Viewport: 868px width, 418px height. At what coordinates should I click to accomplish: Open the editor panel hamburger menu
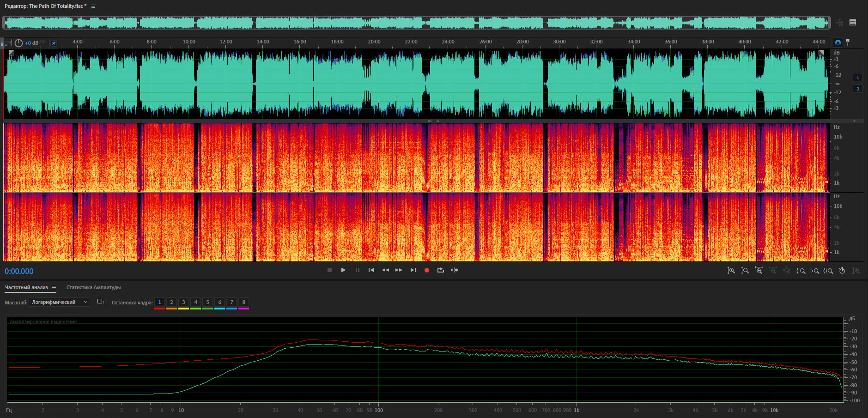93,6
